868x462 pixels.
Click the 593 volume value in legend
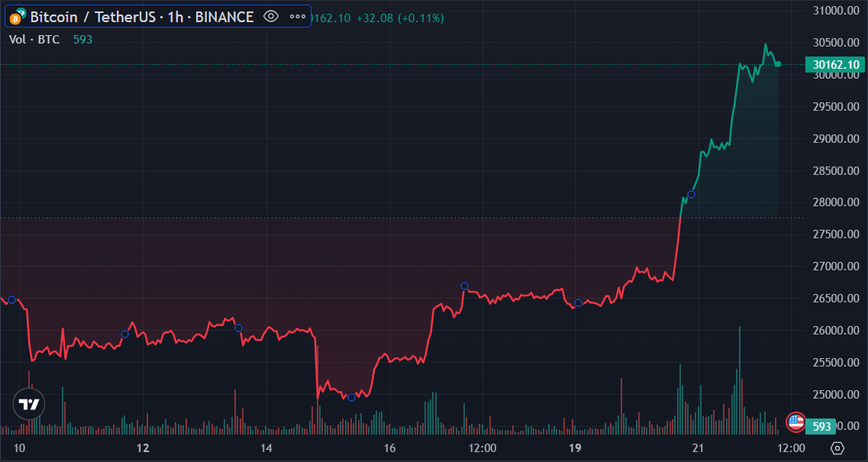tap(82, 40)
